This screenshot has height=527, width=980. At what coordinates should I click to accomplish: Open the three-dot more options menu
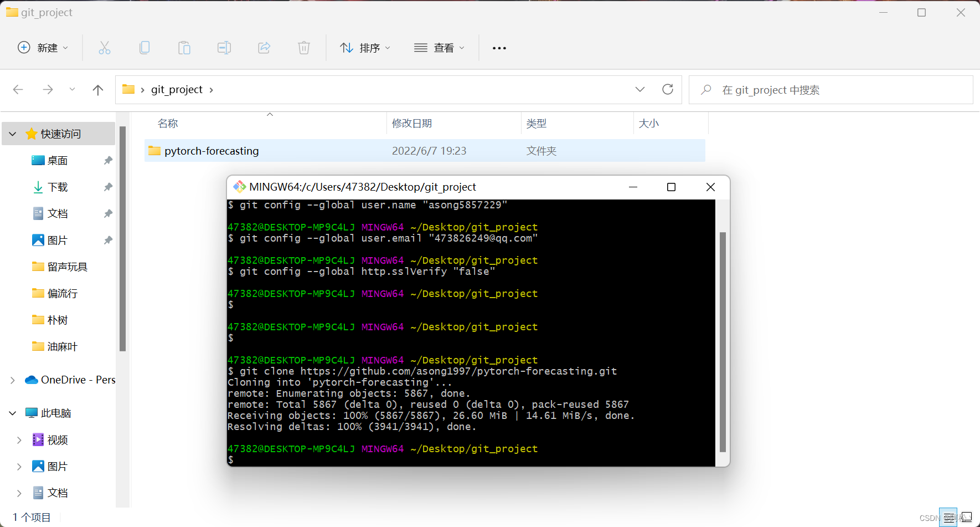[x=499, y=48]
